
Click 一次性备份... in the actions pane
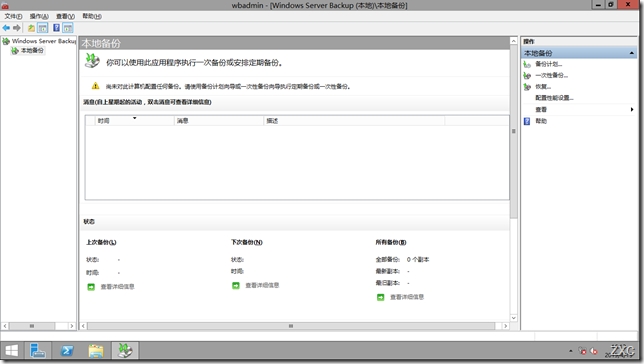click(551, 76)
